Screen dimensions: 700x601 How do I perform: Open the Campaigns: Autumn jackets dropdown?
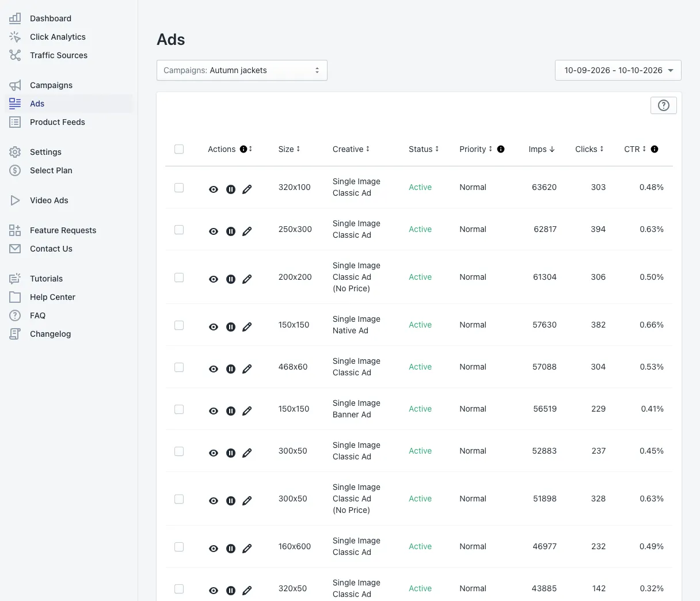[x=242, y=70]
